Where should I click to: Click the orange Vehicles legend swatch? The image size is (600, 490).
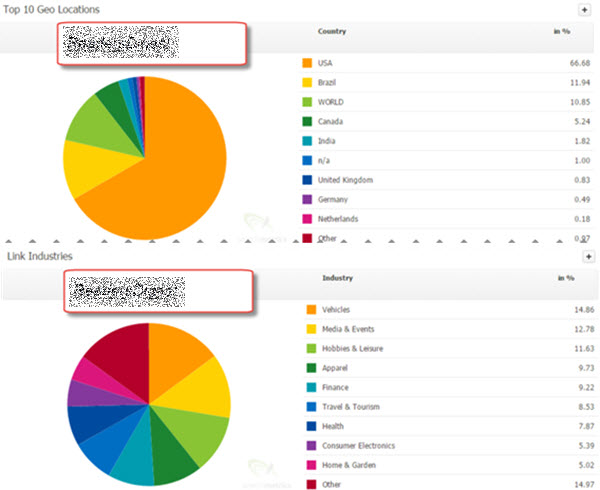311,311
